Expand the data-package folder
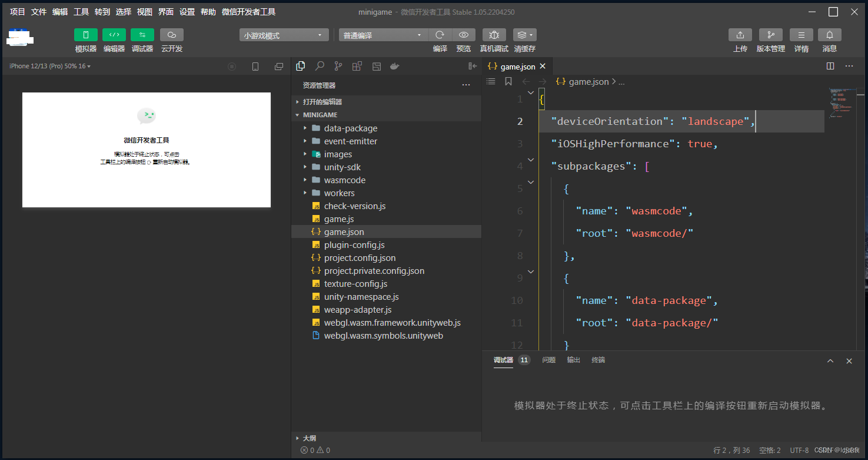Viewport: 868px width, 460px height. (x=386, y=128)
